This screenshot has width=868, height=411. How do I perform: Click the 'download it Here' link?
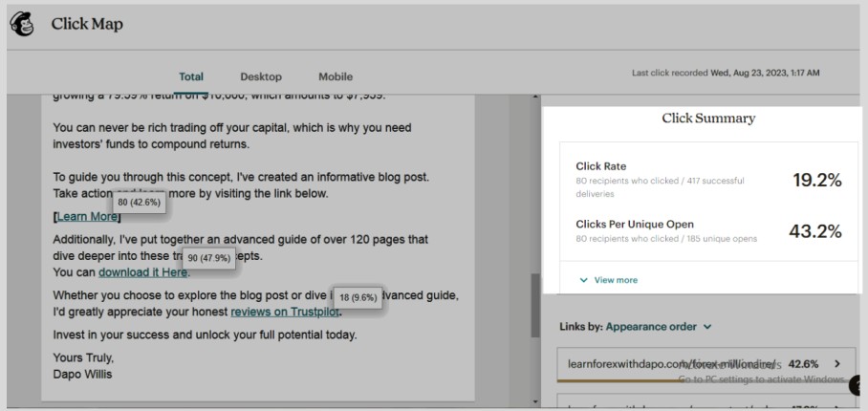click(x=142, y=272)
